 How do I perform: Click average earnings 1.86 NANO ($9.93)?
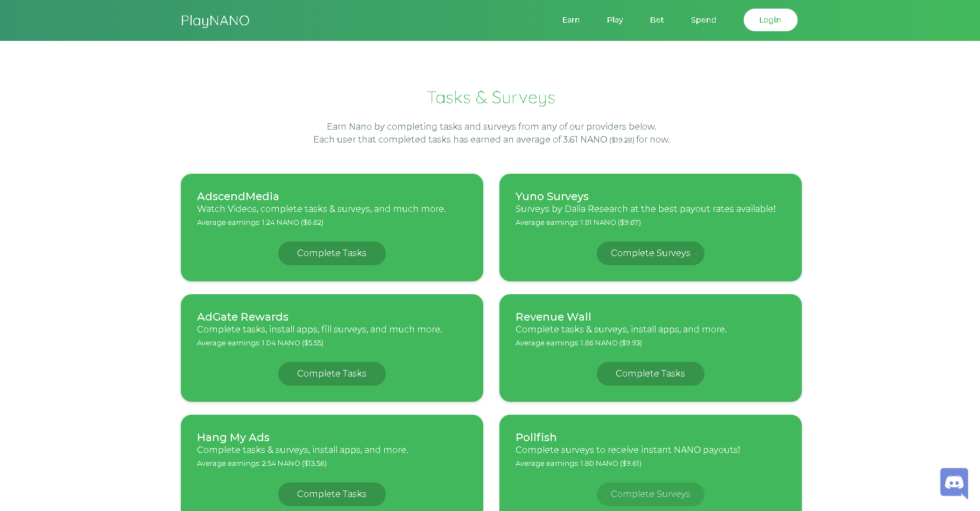(x=579, y=343)
